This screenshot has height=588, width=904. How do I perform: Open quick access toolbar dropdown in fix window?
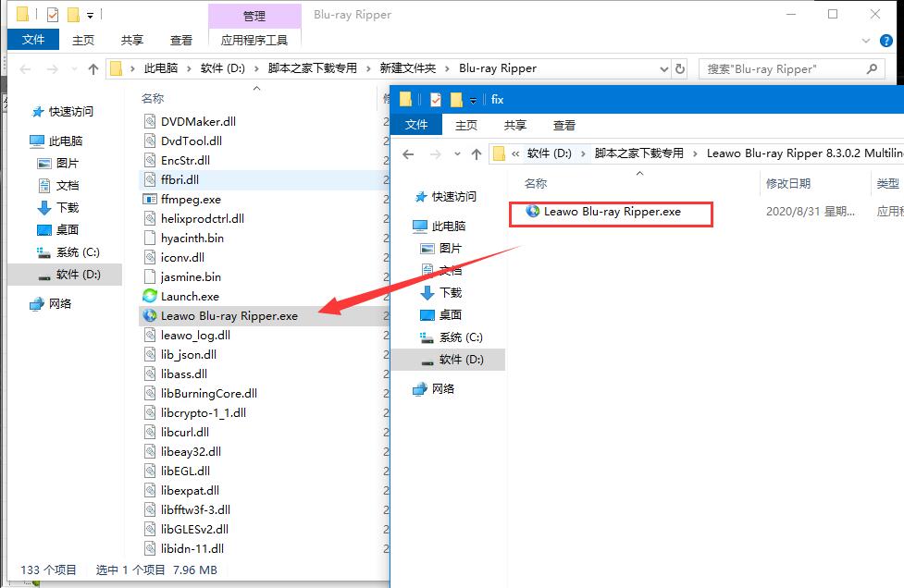(x=473, y=100)
